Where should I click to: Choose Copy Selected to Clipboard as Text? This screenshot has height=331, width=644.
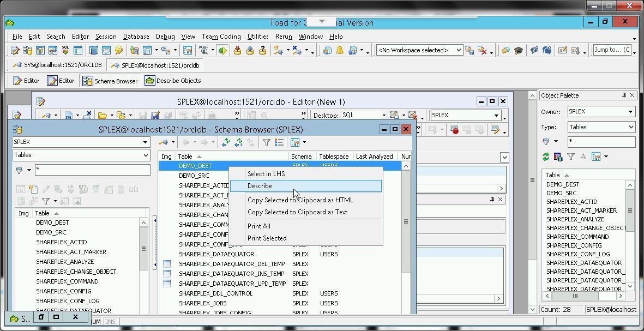[305, 212]
